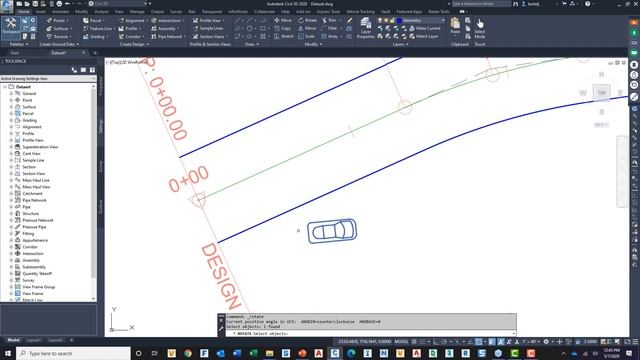Click the Windows taskbar search box

(73, 353)
